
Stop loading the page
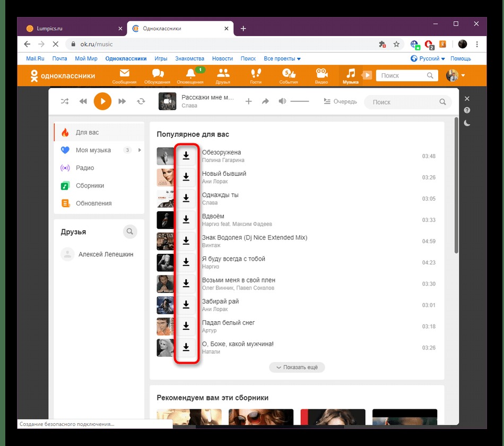point(55,44)
